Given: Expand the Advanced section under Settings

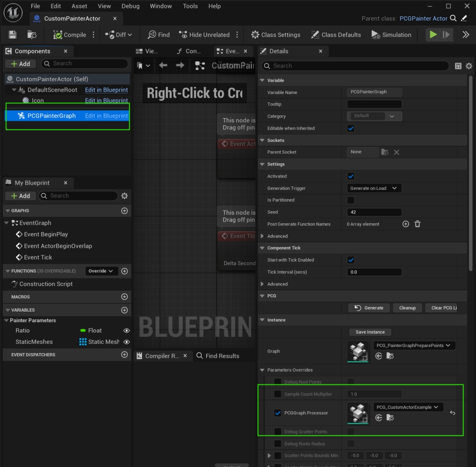Looking at the screenshot, I should (x=263, y=236).
